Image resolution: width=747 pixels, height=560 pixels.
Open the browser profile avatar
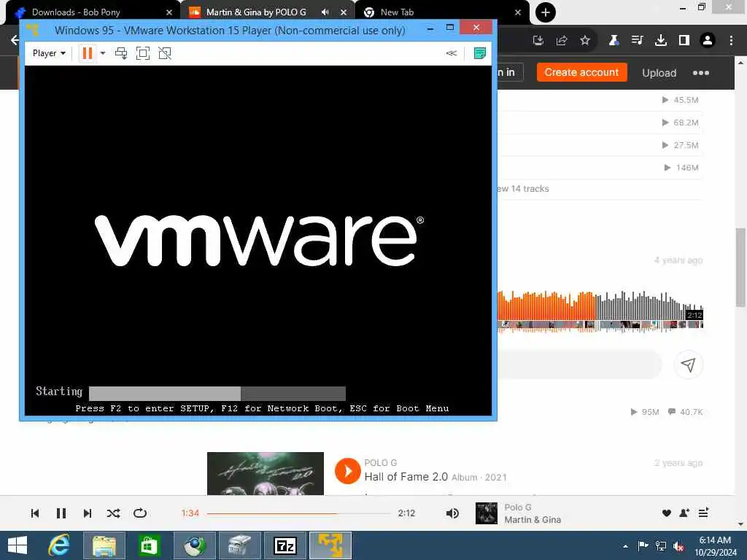[x=708, y=41]
